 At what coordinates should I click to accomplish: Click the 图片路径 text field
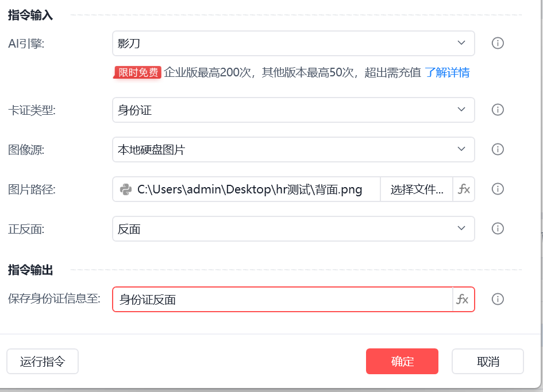tap(247, 189)
